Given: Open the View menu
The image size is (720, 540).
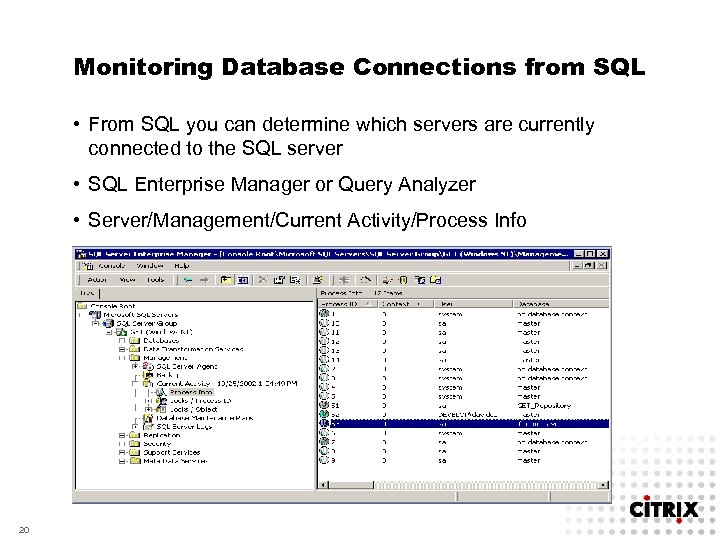Looking at the screenshot, I should pos(127,280).
